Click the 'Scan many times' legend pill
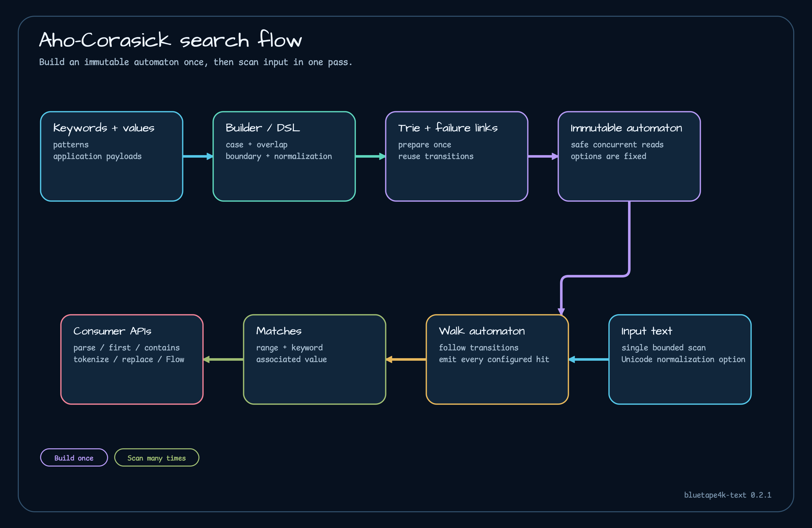Viewport: 812px width, 528px height. click(x=157, y=457)
